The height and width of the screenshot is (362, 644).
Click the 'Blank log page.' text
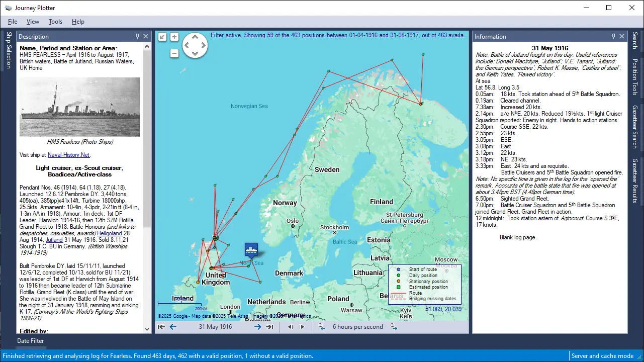click(518, 237)
